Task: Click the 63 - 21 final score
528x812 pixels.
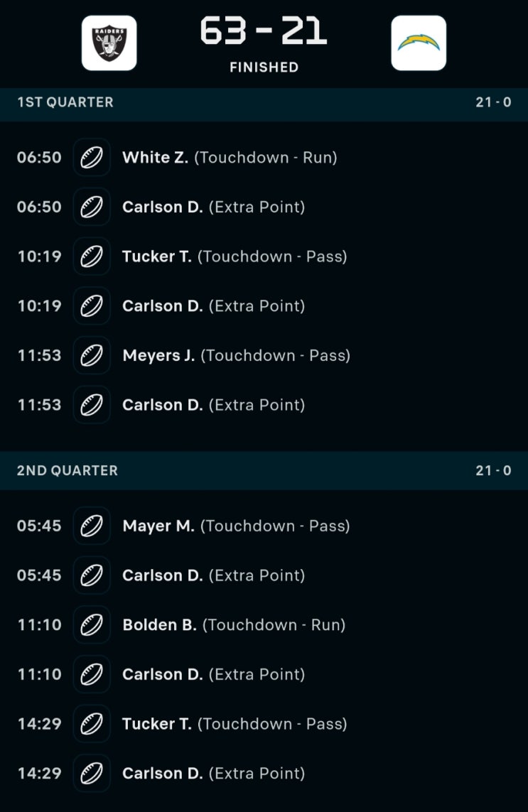Action: tap(264, 32)
